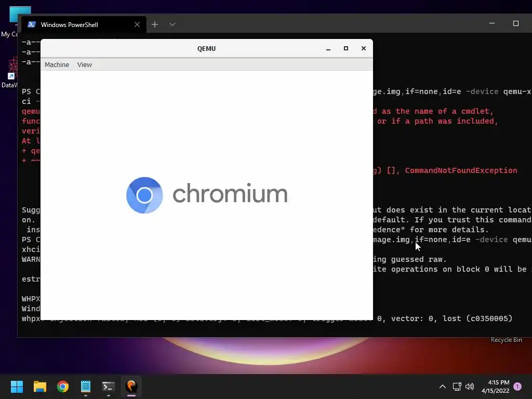The image size is (532, 399).
Task: Open the Recycle Bin desktop label
Action: click(506, 340)
